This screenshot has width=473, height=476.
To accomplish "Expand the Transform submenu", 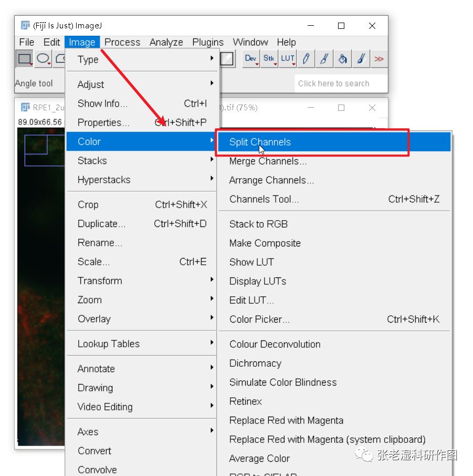I will [141, 281].
